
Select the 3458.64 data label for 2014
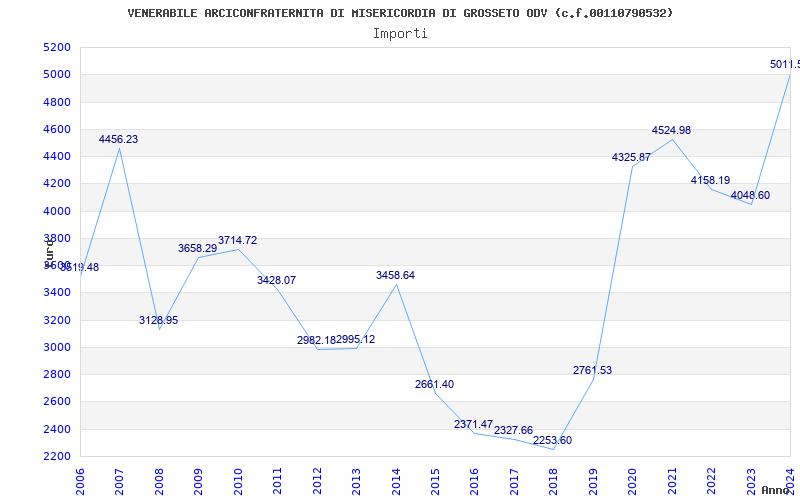point(395,276)
